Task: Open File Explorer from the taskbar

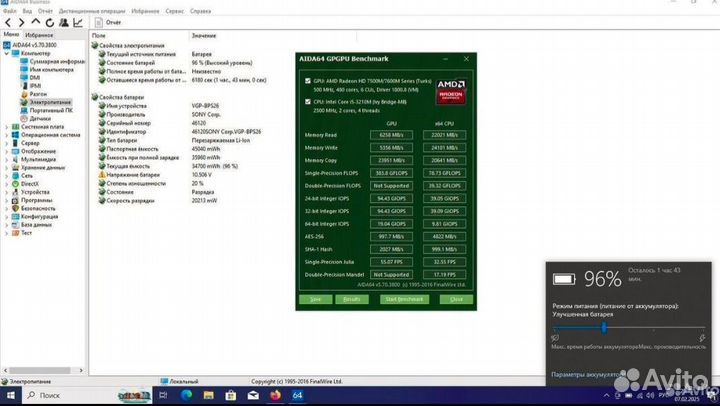Action: [x=208, y=395]
